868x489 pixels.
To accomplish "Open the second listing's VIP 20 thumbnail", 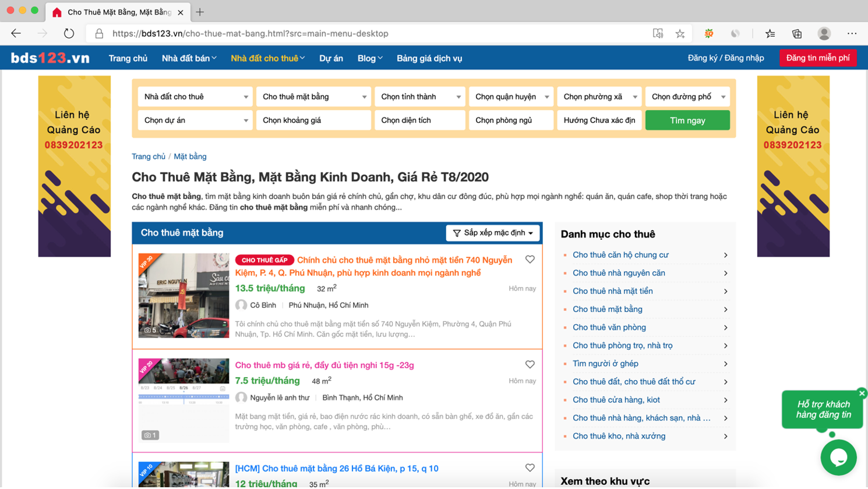I will [x=184, y=401].
